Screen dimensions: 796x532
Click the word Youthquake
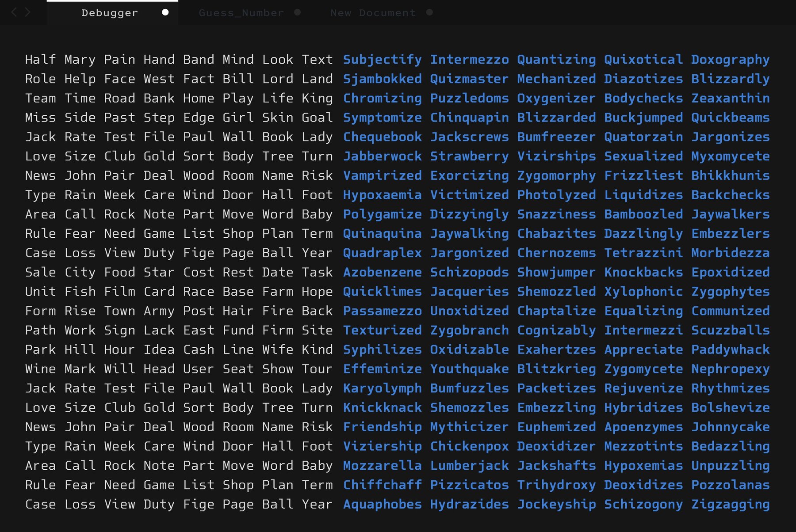pyautogui.click(x=469, y=369)
